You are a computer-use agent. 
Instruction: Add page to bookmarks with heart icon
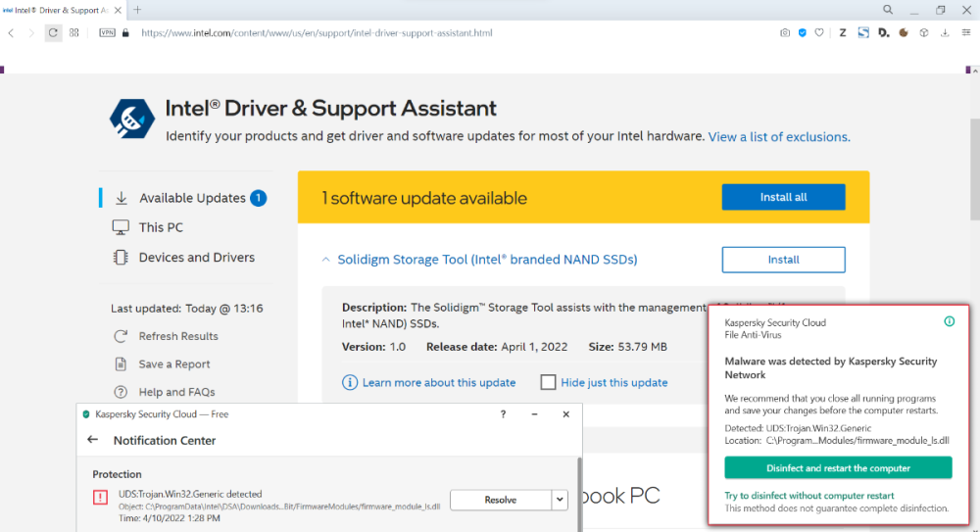pos(819,33)
